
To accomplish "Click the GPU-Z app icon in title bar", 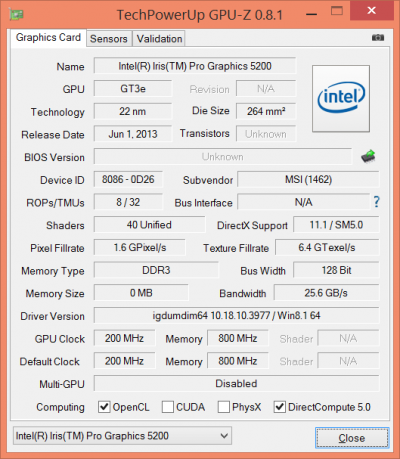I will [x=16, y=14].
